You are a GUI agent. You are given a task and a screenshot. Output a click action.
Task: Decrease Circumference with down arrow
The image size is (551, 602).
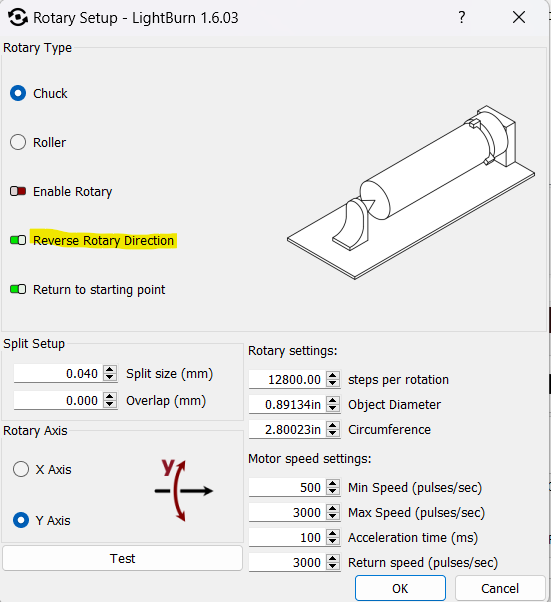333,433
